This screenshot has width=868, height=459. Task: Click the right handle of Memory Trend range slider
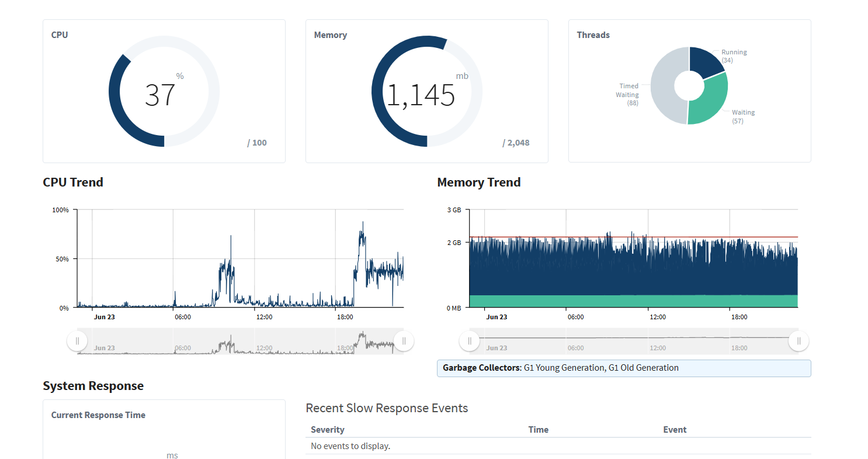click(x=798, y=341)
